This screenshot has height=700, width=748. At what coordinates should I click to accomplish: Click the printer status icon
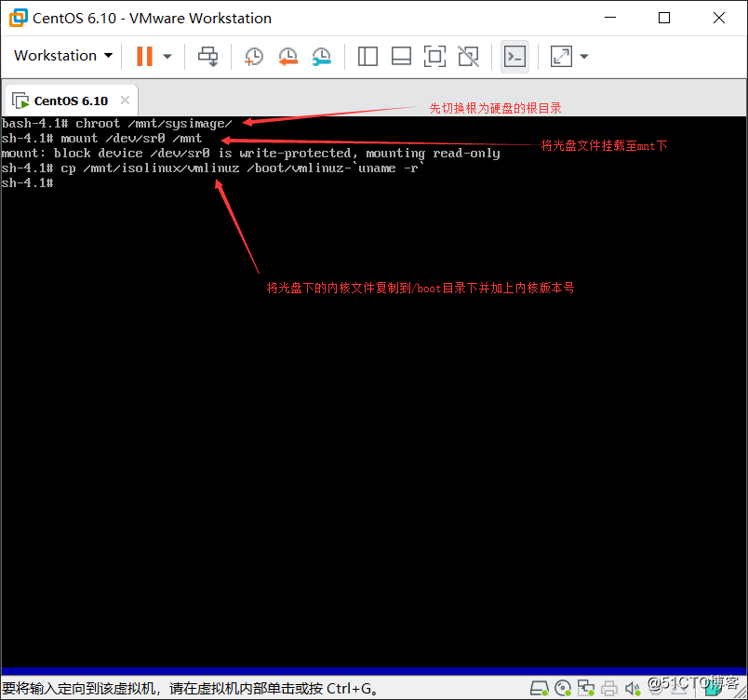tap(609, 689)
